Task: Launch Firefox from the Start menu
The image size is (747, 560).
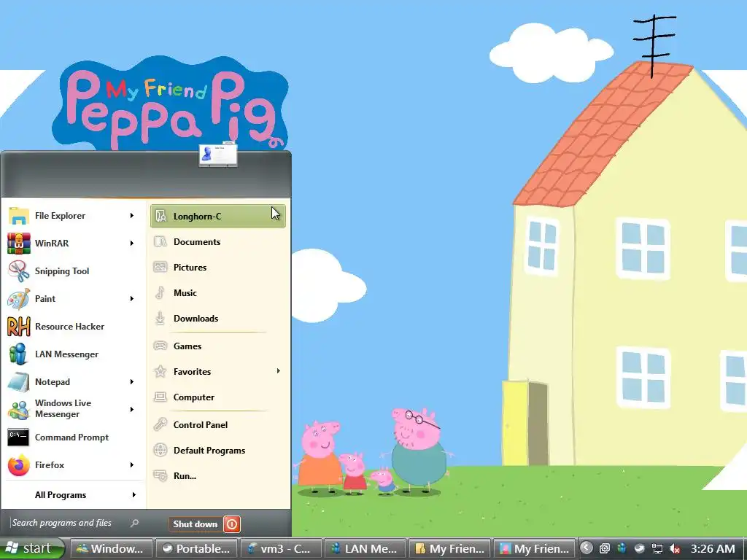Action: 72,465
